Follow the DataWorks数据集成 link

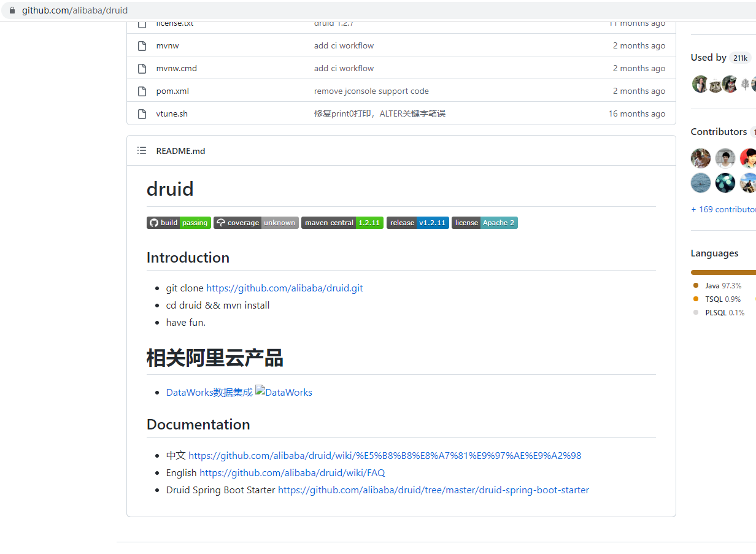(x=209, y=393)
